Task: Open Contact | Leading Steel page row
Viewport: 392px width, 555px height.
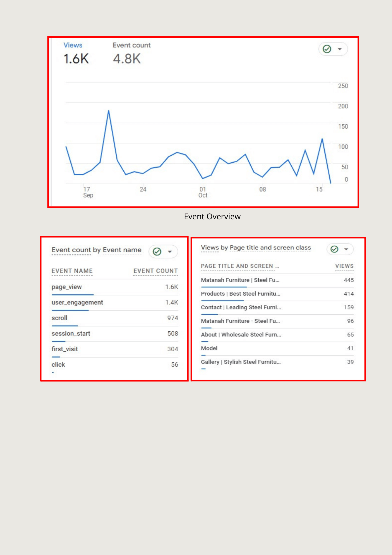Action: 277,307
